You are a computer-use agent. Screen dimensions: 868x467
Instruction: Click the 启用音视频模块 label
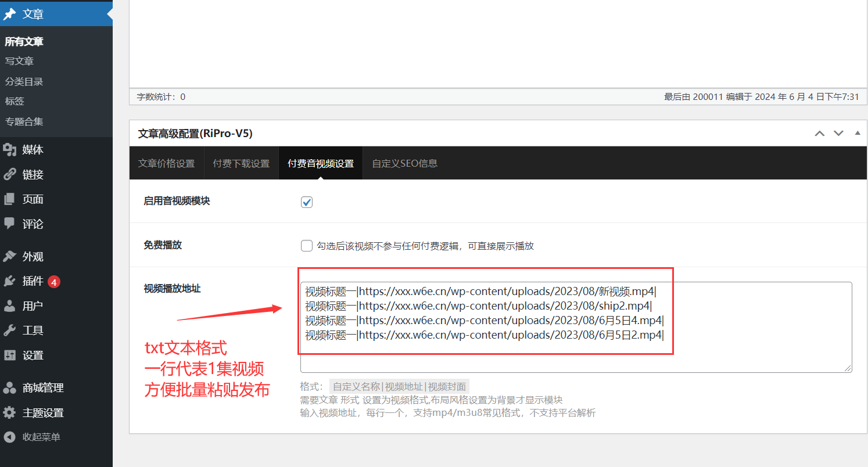tap(177, 201)
